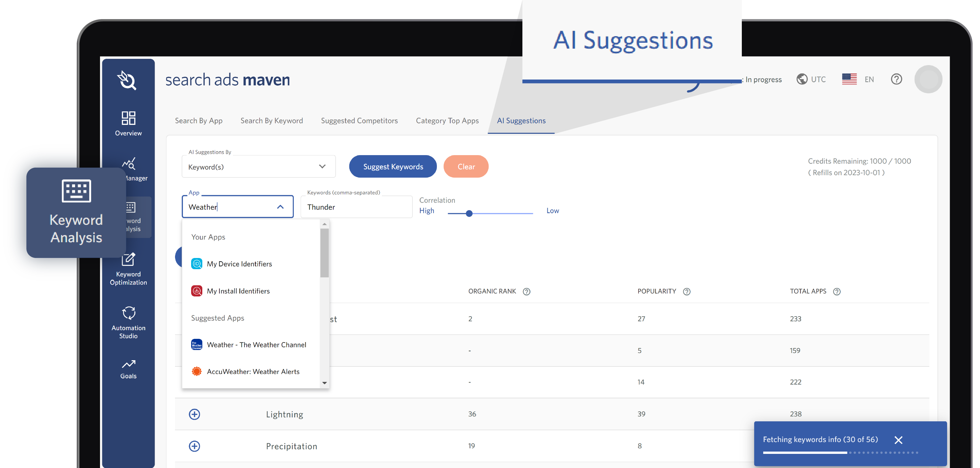Viewport: 980px width, 468px height.
Task: Choose AccuWeather: Weather Alerts app
Action: coord(251,371)
